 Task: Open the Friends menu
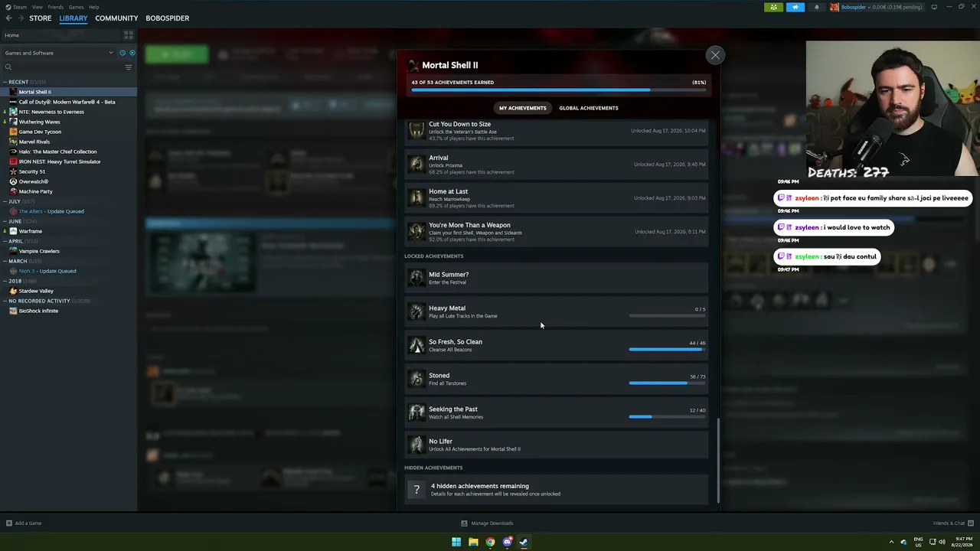coord(56,7)
